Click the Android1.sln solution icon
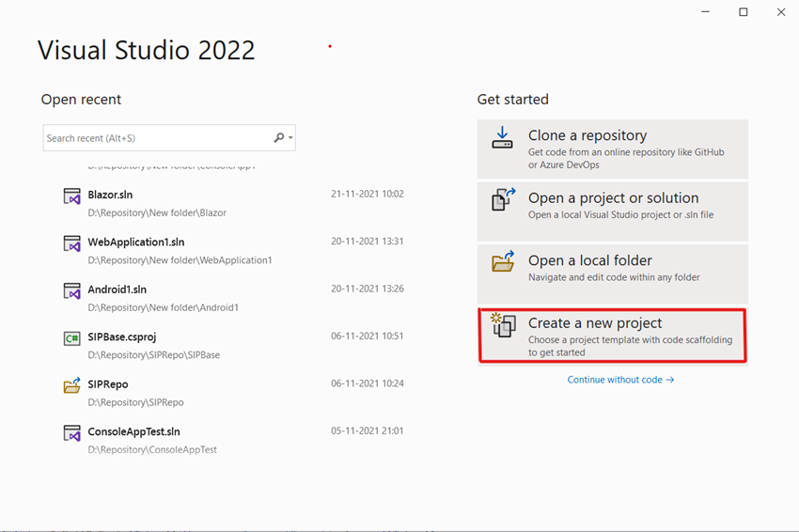Screen dimensions: 799x532 71,291
